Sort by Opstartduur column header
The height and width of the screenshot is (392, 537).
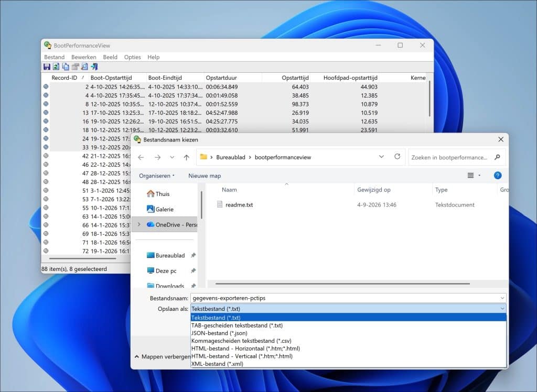point(233,78)
